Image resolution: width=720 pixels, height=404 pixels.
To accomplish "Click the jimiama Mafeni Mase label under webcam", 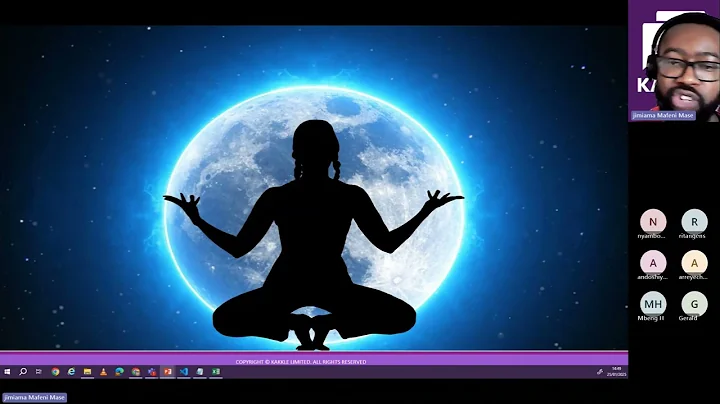I will point(663,115).
